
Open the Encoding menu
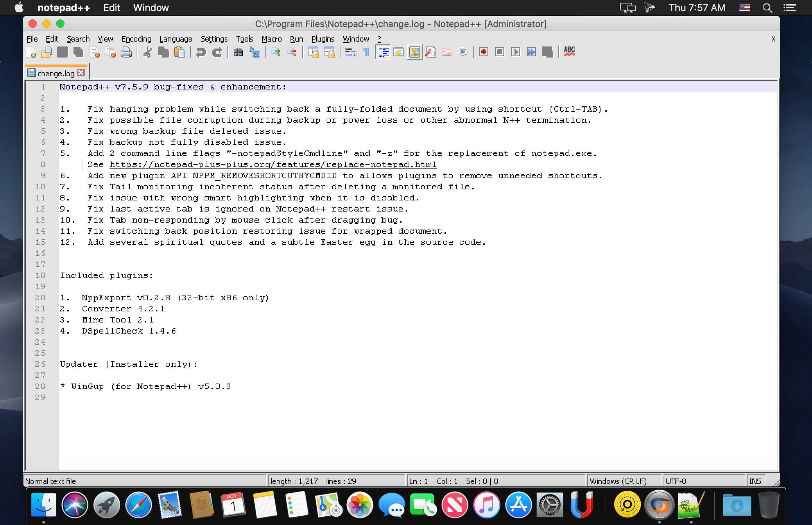tap(136, 39)
